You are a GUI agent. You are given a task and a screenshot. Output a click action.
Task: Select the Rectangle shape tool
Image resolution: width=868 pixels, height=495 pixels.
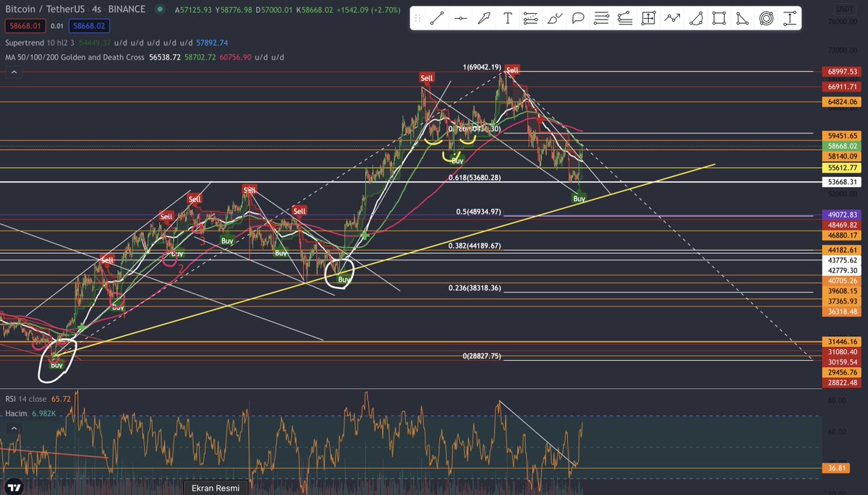pos(718,19)
